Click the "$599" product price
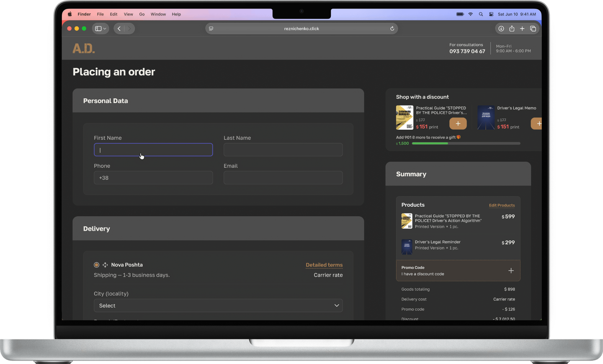 pos(508,217)
